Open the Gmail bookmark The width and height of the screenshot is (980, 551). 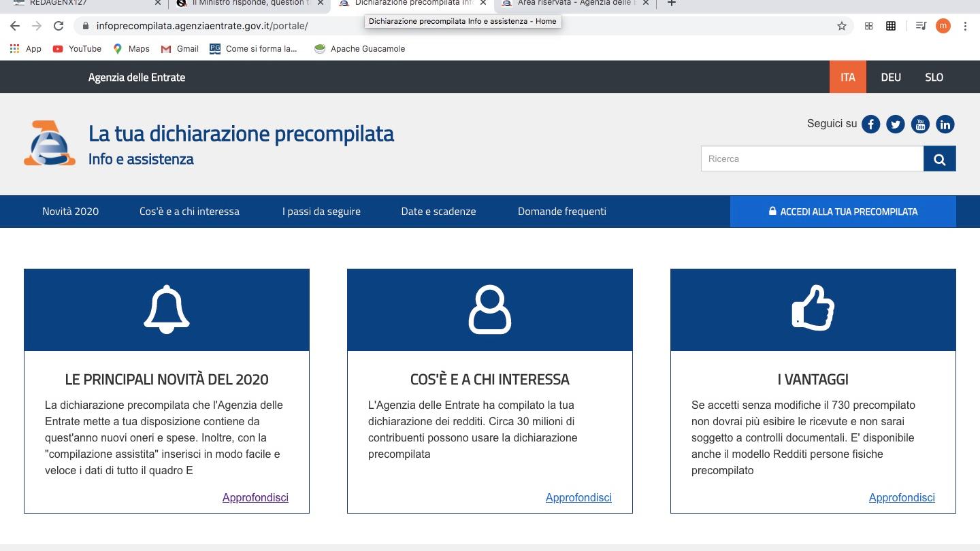coord(180,48)
